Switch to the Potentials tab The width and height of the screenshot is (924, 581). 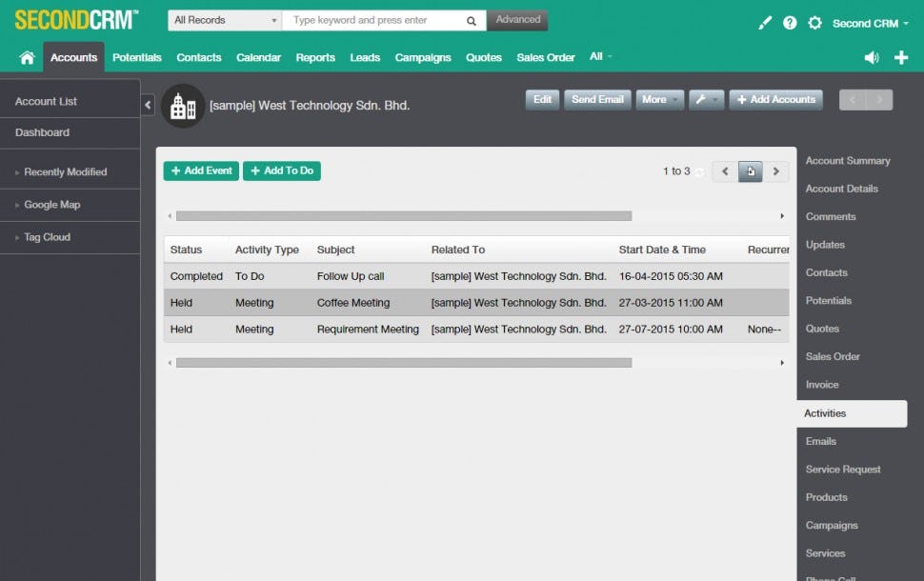pyautogui.click(x=136, y=57)
